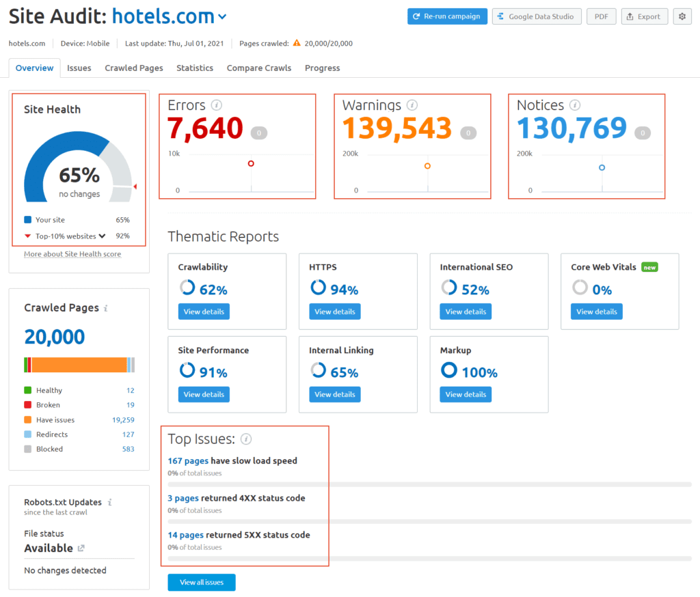This screenshot has width=700, height=597.
Task: Click the Crawlability progress ring icon
Action: point(187,288)
